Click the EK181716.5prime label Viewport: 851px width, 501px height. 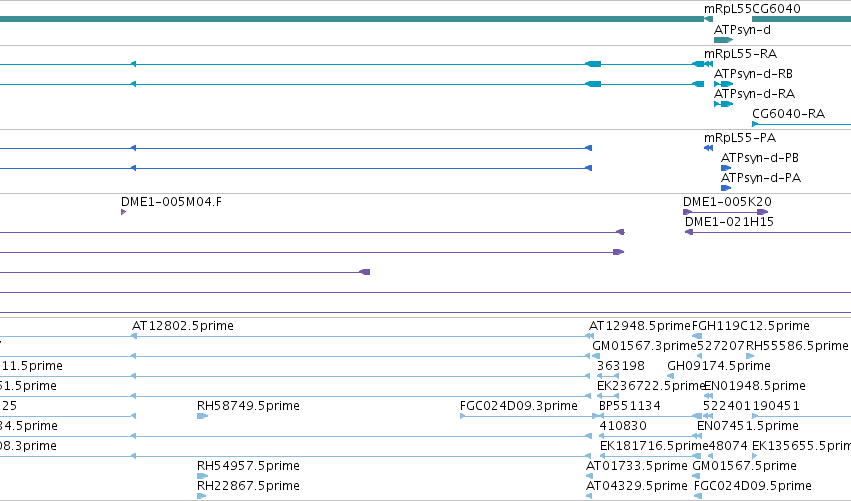(x=654, y=446)
